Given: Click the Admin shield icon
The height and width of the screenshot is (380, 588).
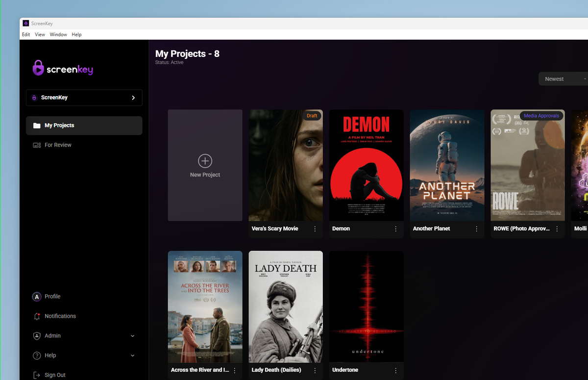Looking at the screenshot, I should (37, 336).
